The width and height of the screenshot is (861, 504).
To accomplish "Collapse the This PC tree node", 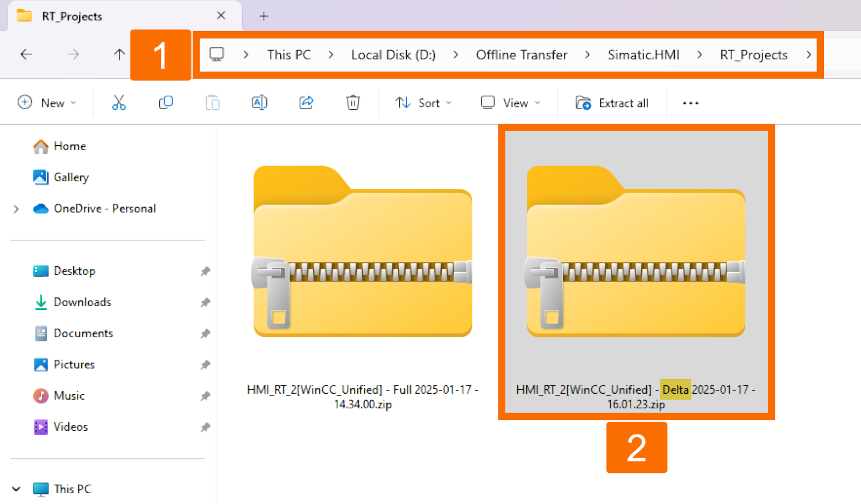I will (x=16, y=489).
